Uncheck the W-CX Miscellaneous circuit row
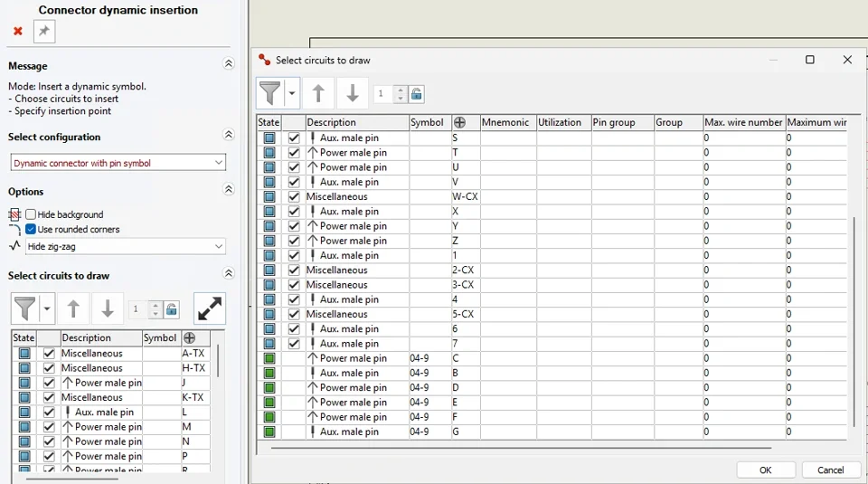 294,196
